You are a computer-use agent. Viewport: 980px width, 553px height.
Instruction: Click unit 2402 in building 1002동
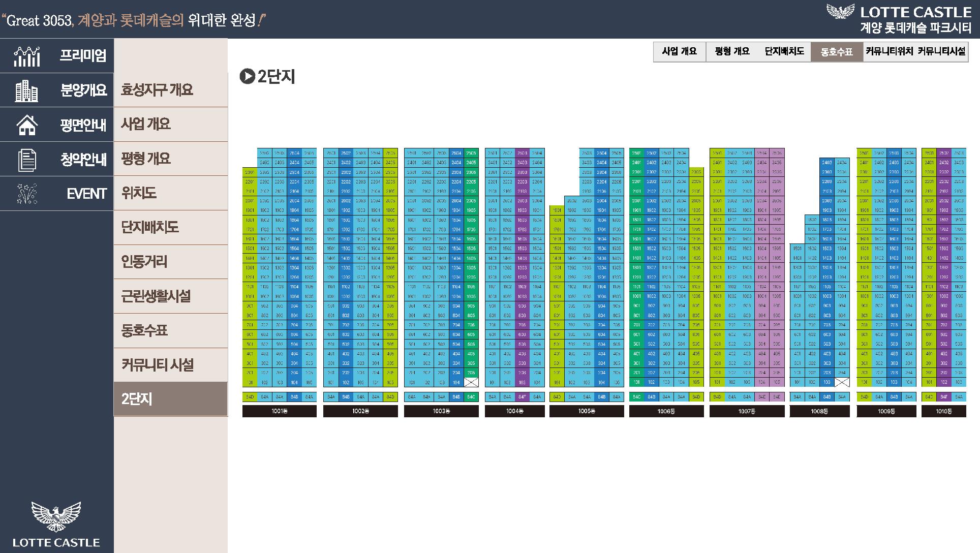coord(346,163)
